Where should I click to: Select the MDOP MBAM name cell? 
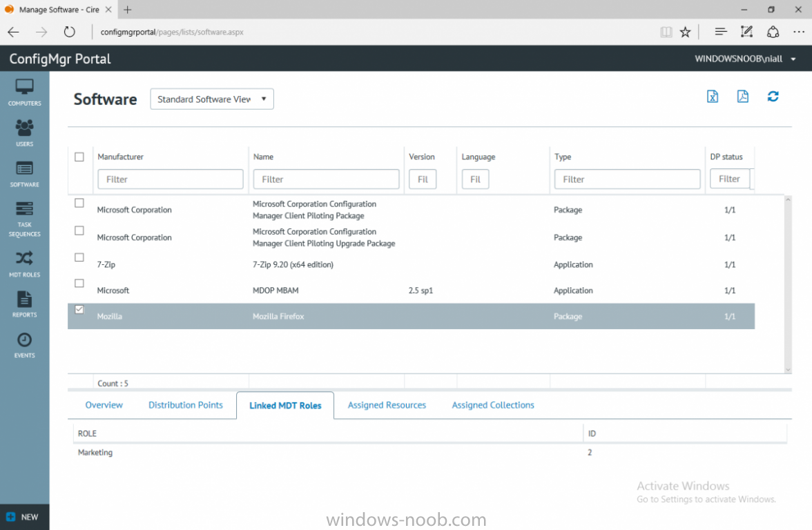tap(275, 291)
